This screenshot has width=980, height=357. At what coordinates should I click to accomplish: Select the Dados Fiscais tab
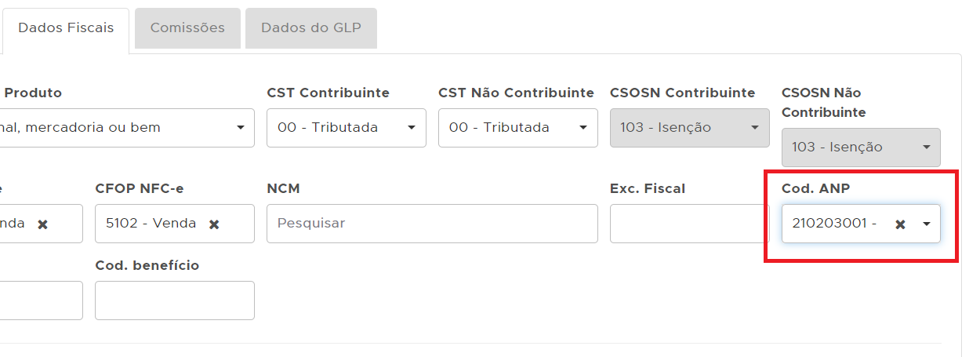[x=66, y=28]
